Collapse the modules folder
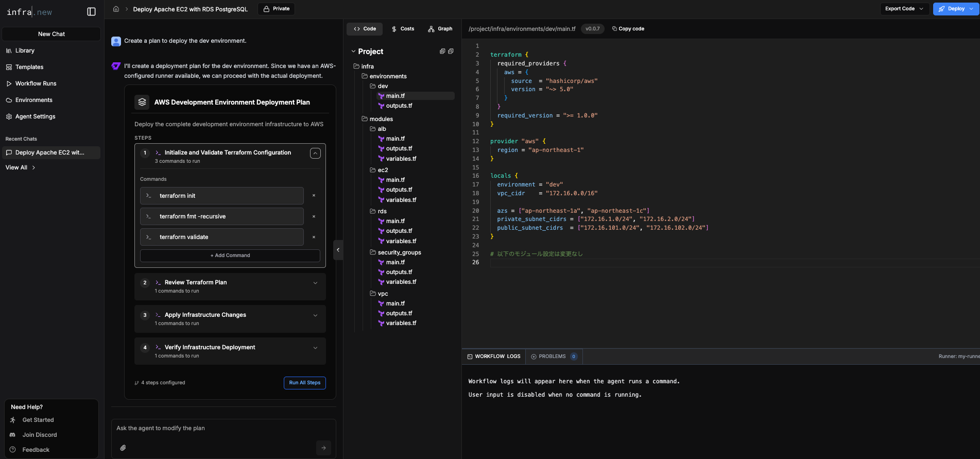 pyautogui.click(x=377, y=119)
